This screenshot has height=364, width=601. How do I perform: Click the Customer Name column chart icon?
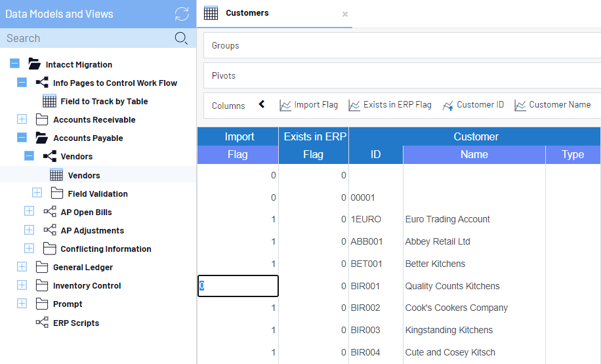(x=520, y=105)
